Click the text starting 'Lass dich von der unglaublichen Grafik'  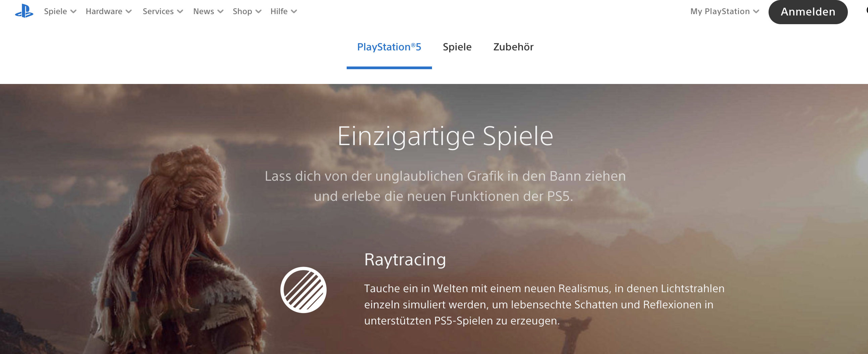pos(445,186)
